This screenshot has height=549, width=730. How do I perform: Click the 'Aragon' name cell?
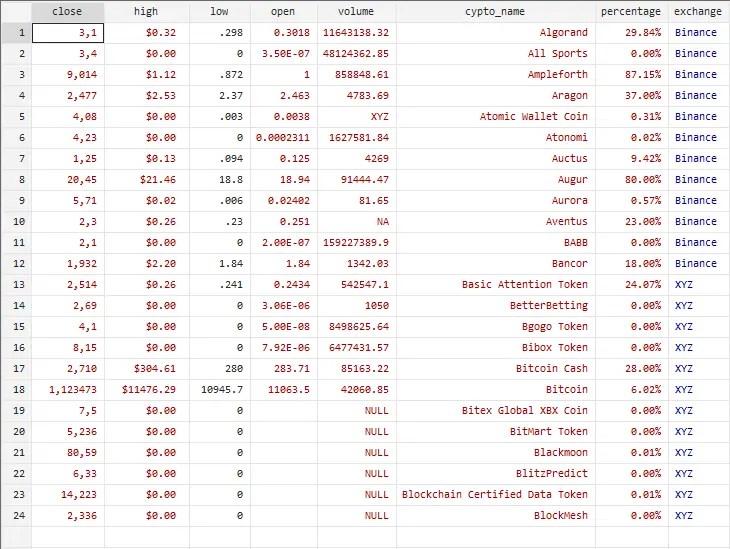496,95
